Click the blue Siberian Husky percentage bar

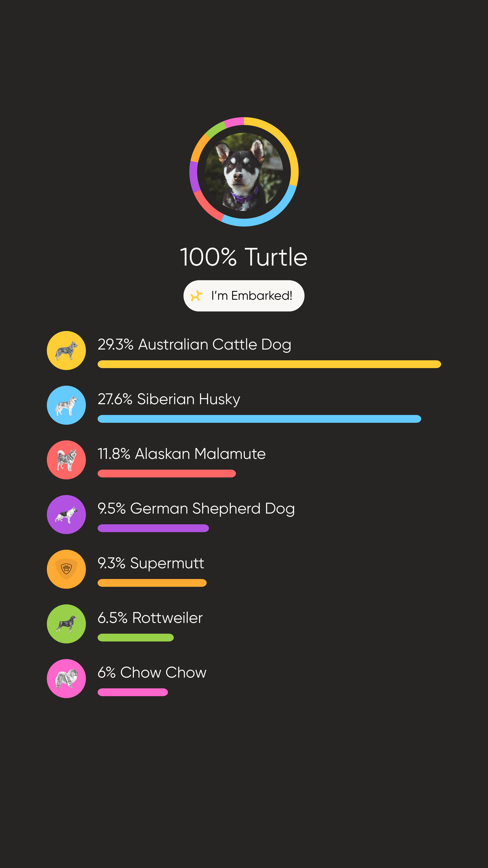[259, 419]
